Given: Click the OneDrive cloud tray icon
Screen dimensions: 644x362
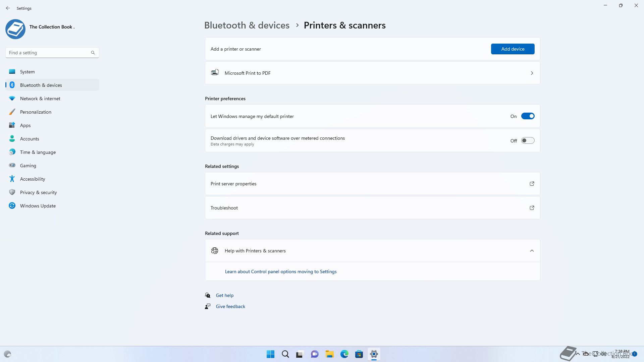Looking at the screenshot, I should click(586, 354).
